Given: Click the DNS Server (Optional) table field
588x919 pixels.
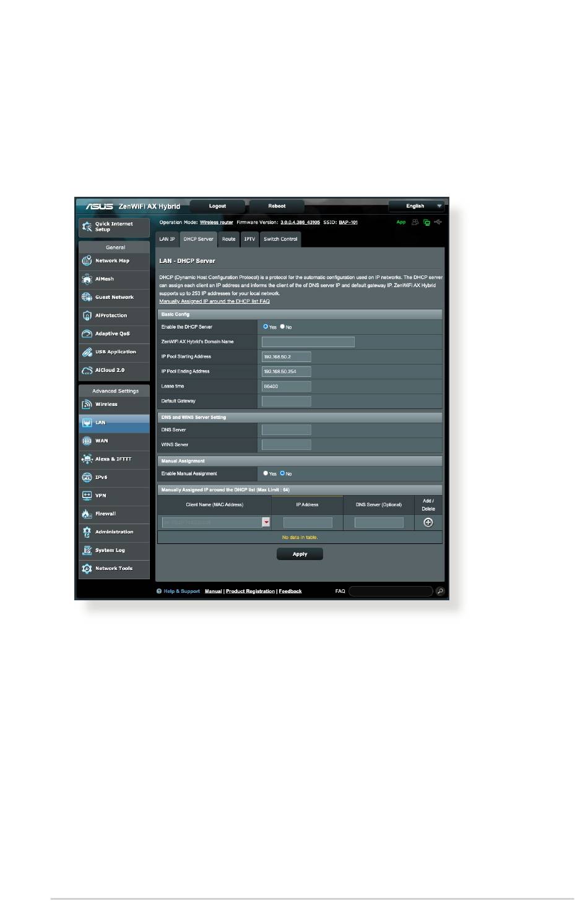Looking at the screenshot, I should pos(379,522).
